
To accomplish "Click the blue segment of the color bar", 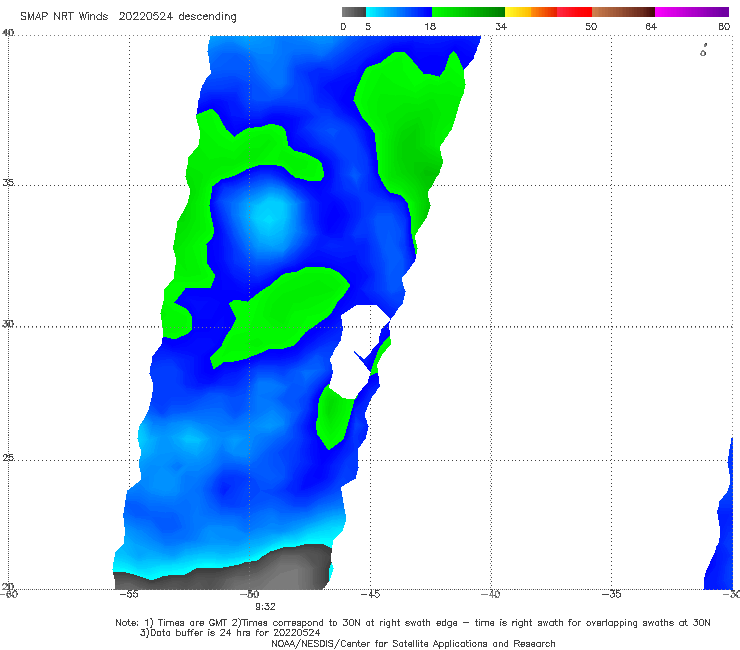I will point(399,12).
